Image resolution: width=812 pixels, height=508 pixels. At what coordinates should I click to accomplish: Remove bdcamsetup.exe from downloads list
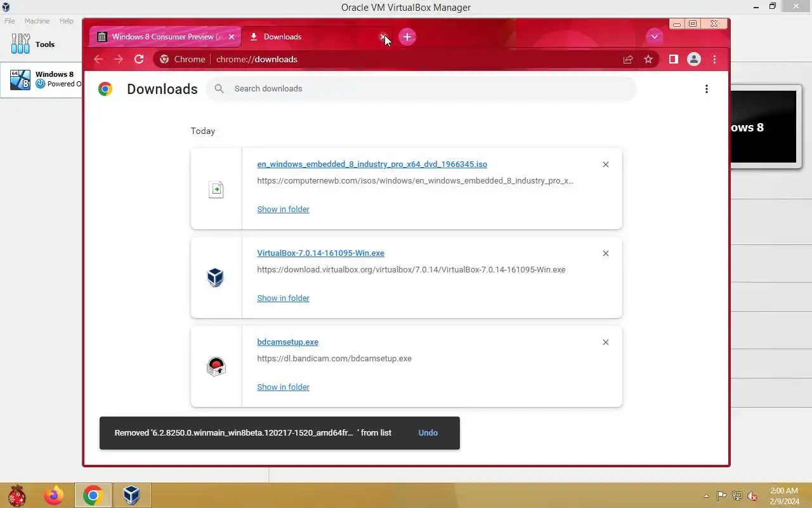(606, 342)
